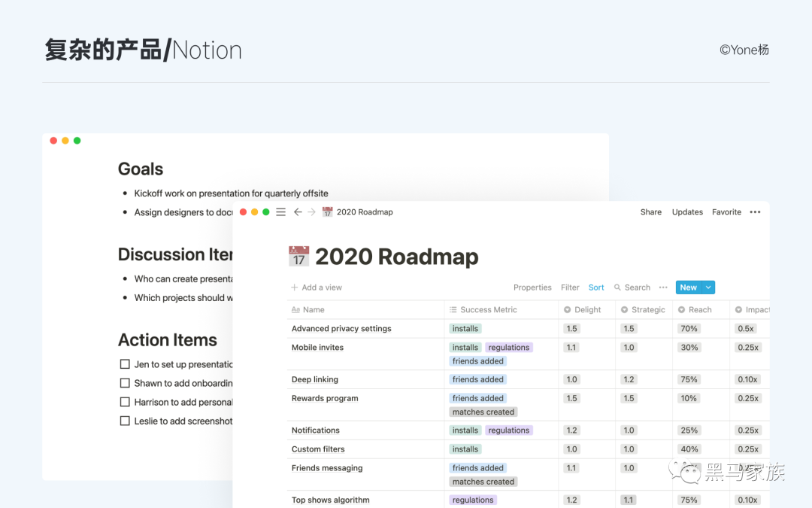Screen dimensions: 812x508
Task: Click the Action Items heading
Action: click(x=167, y=340)
